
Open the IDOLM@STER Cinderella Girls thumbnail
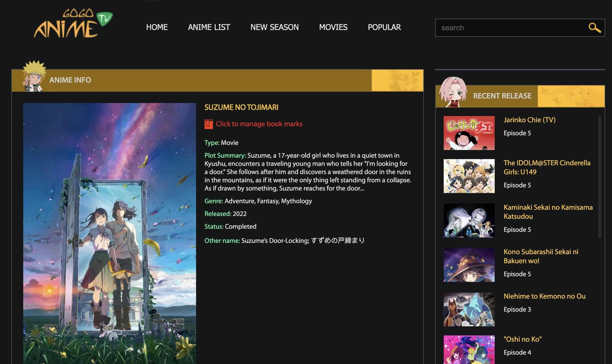click(x=469, y=176)
